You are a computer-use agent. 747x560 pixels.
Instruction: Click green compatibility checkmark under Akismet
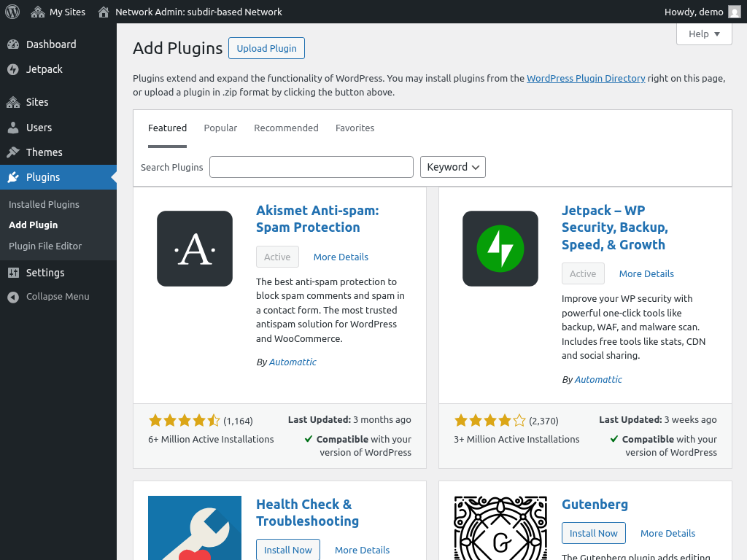(x=309, y=439)
